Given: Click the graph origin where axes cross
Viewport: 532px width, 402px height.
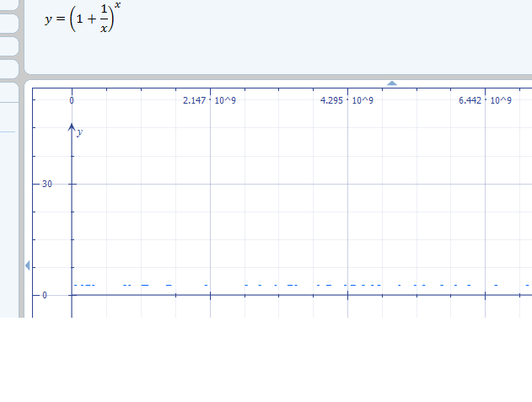Looking at the screenshot, I should pyautogui.click(x=72, y=295).
